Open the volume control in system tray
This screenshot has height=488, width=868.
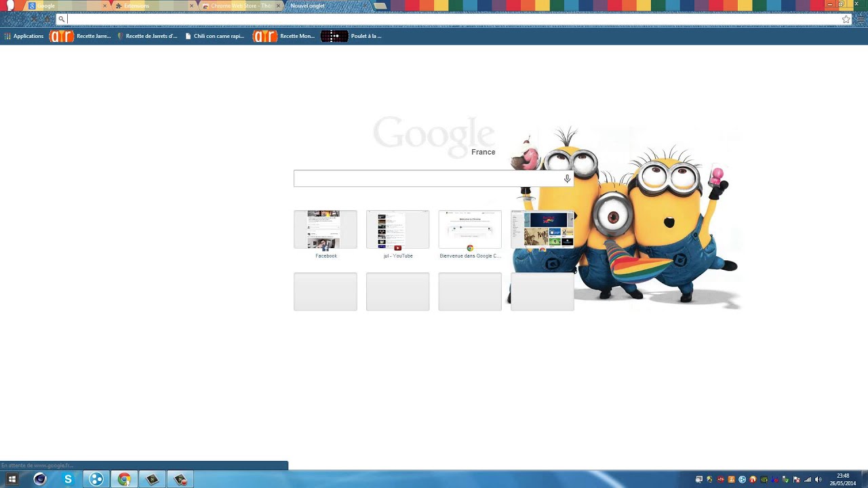coord(818,480)
